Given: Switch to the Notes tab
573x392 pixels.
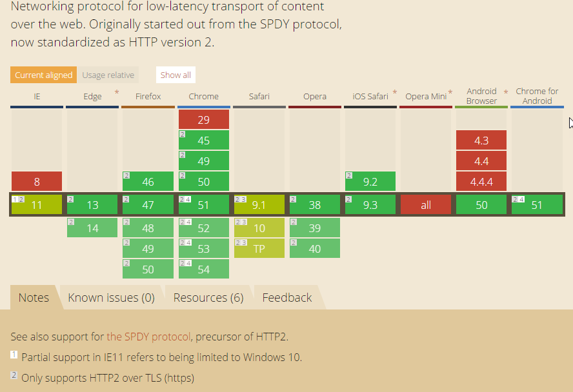Looking at the screenshot, I should click(x=34, y=297).
